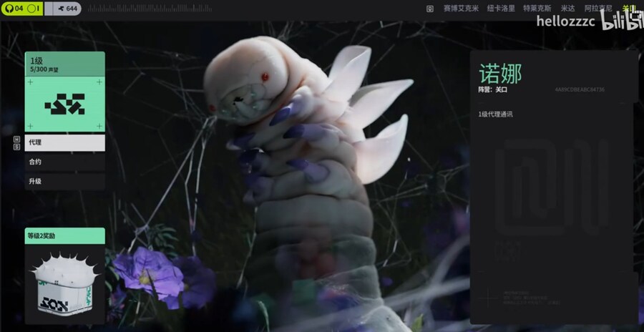The width and height of the screenshot is (644, 332).
Task: Click the 5/300 声望 reputation text
Action: (44, 69)
